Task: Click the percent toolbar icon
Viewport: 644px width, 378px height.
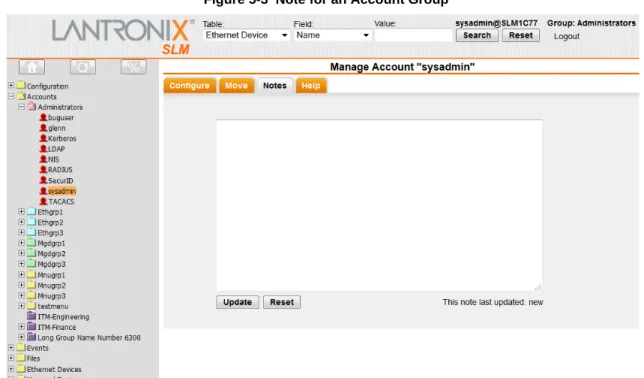Action: [x=133, y=67]
